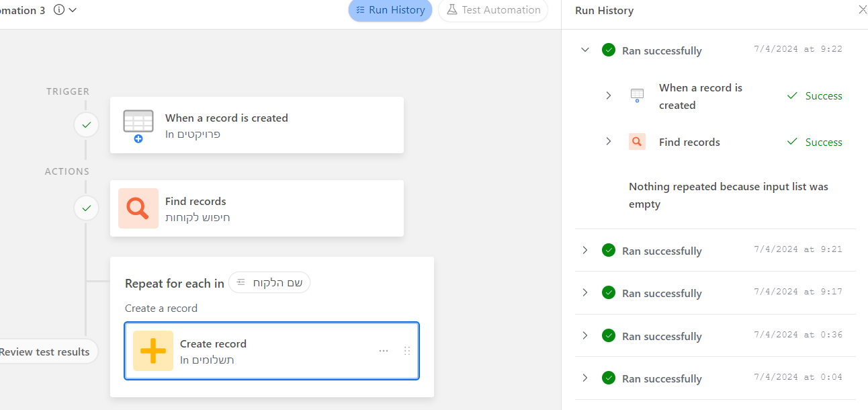Screen dimensions: 868x410
Task: Click the Test Automation button
Action: tap(493, 10)
